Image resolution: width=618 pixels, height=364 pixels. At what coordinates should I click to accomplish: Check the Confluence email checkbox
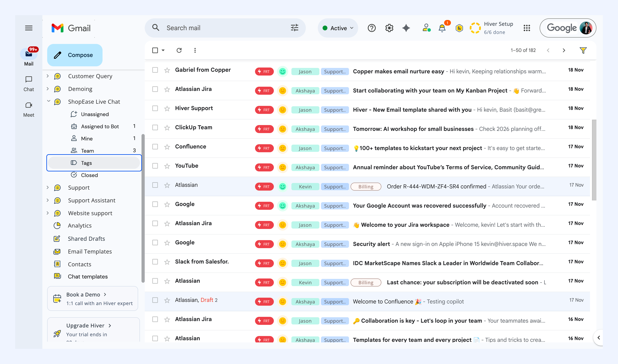155,147
